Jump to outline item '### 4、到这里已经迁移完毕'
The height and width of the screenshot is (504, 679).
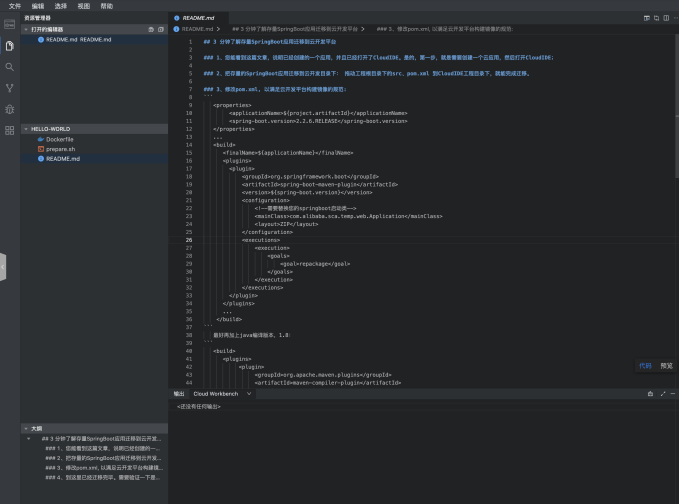[103, 478]
